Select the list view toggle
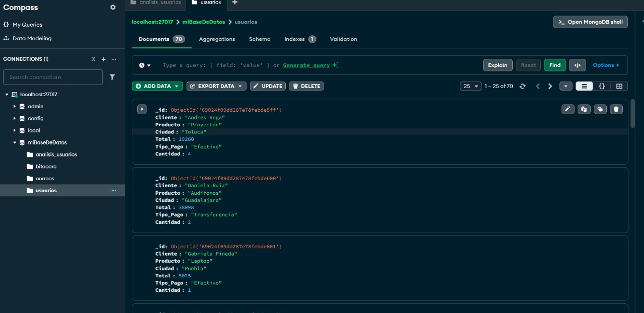This screenshot has width=644, height=313. coord(584,86)
